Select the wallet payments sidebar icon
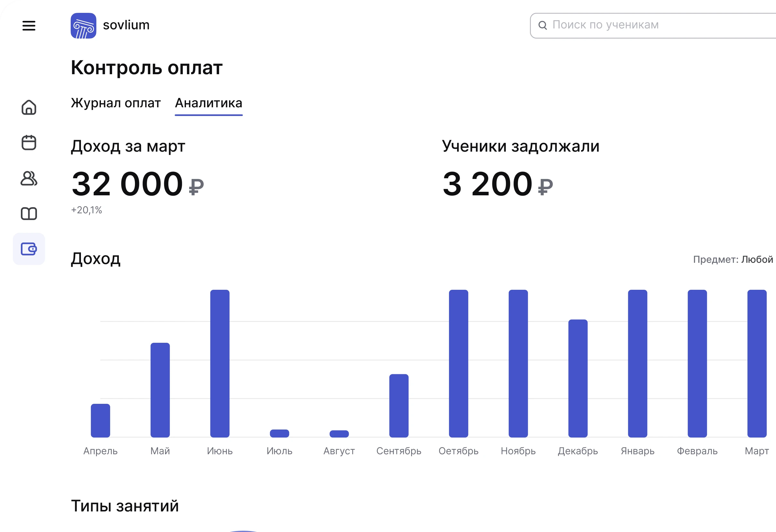 pos(29,249)
